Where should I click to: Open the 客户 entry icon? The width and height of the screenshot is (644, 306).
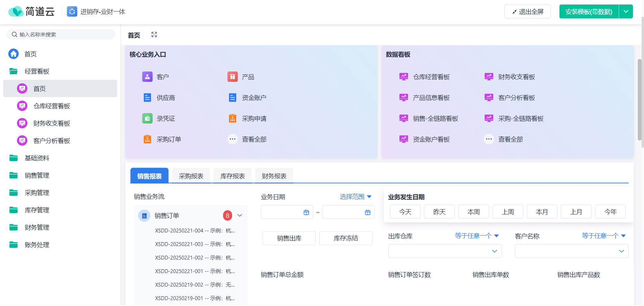[147, 77]
